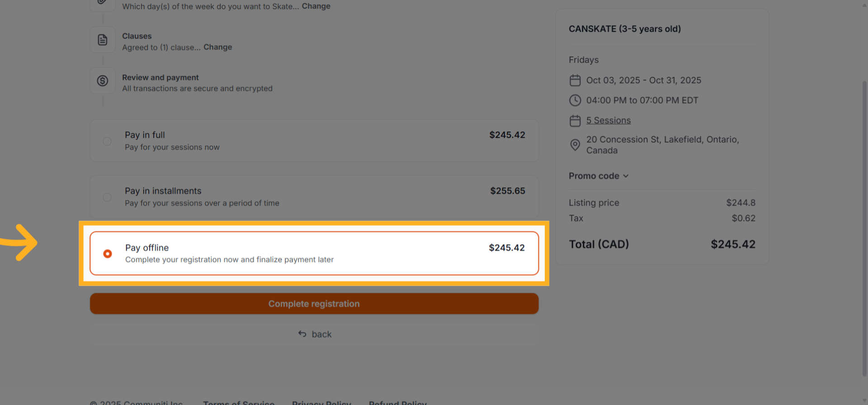Select the Pay in installments radio button
This screenshot has width=868, height=405.
(x=107, y=198)
